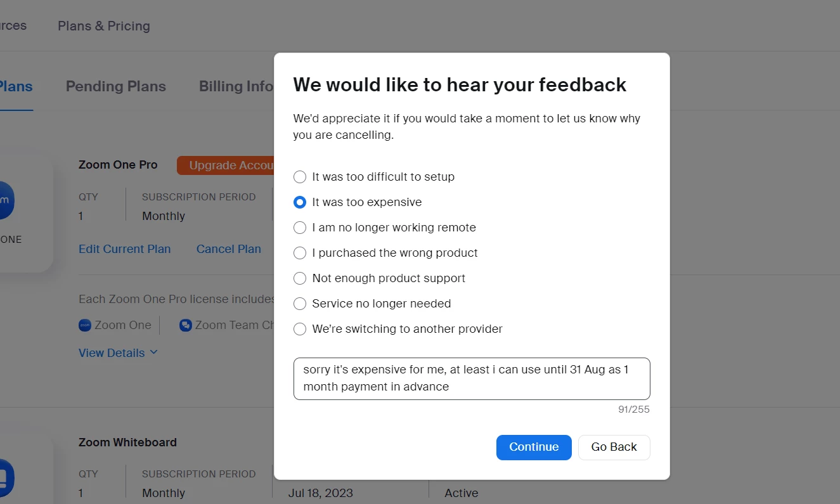Switch to the Billing Info tab
Viewport: 840px width, 504px height.
coord(236,86)
